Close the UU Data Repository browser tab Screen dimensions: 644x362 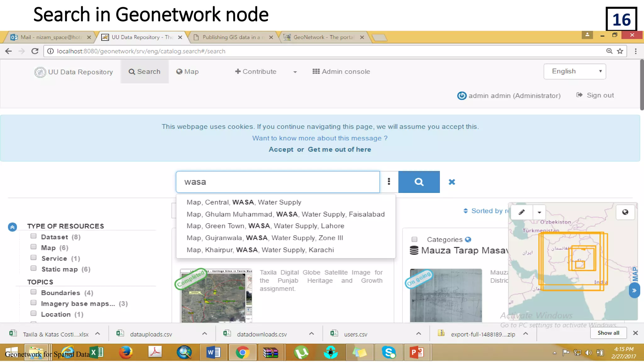tap(180, 37)
